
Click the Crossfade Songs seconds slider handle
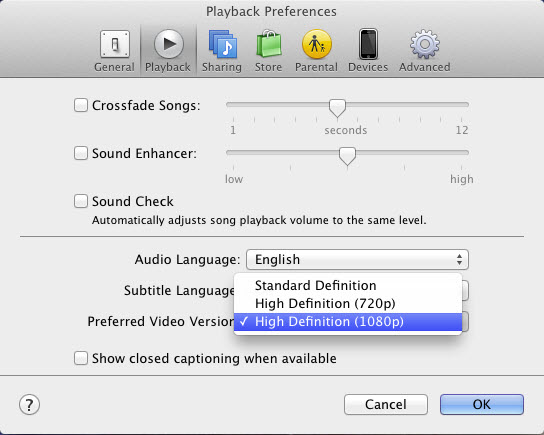pyautogui.click(x=337, y=108)
